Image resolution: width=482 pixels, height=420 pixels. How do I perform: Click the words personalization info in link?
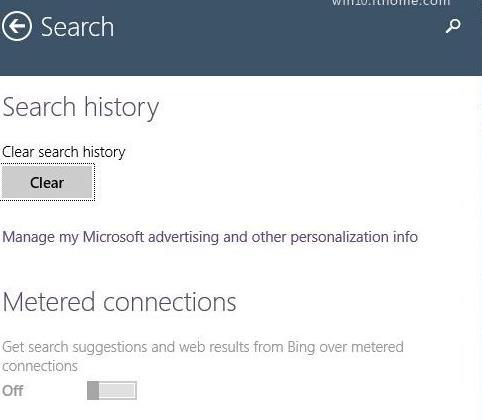(354, 237)
